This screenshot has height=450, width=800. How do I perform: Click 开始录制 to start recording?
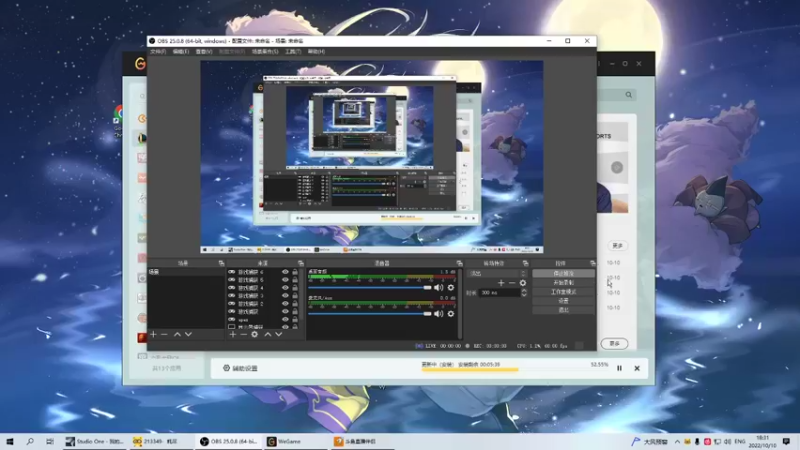click(563, 283)
